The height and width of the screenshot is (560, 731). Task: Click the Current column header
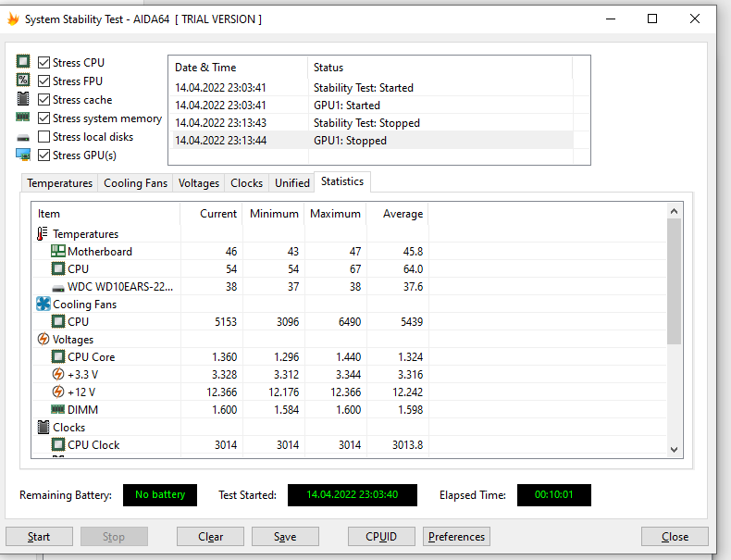coord(211,214)
